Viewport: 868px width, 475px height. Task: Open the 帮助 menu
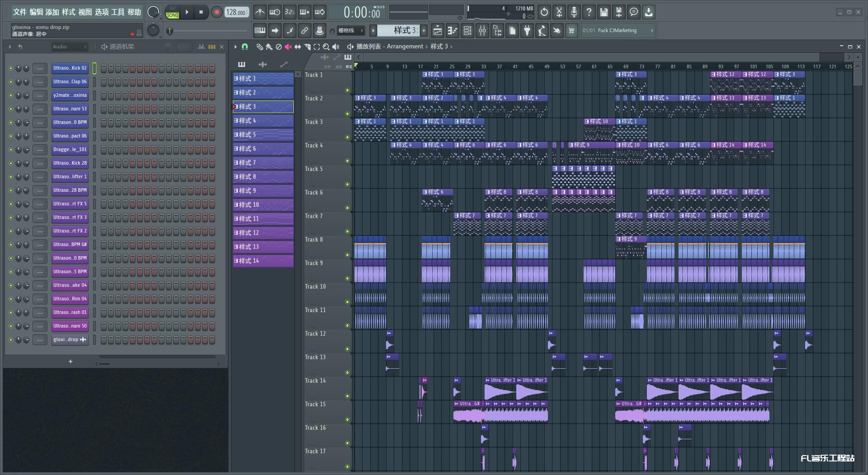pyautogui.click(x=134, y=12)
